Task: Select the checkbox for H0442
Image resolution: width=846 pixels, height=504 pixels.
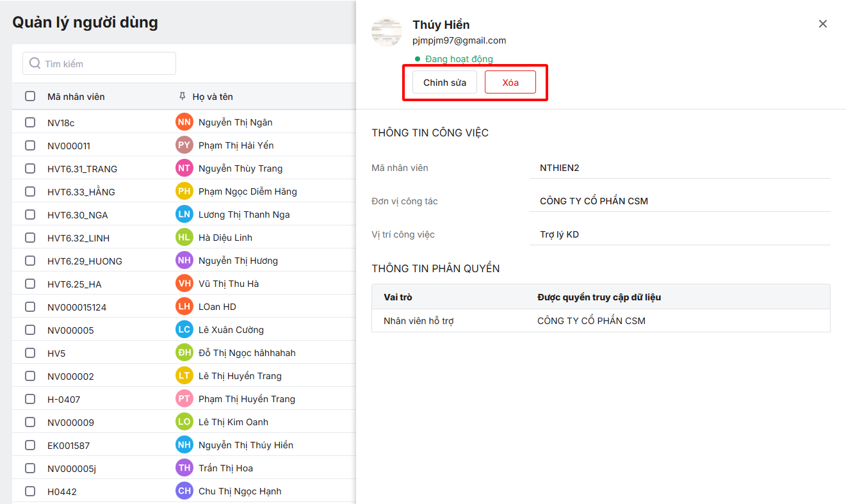Action: (x=30, y=491)
